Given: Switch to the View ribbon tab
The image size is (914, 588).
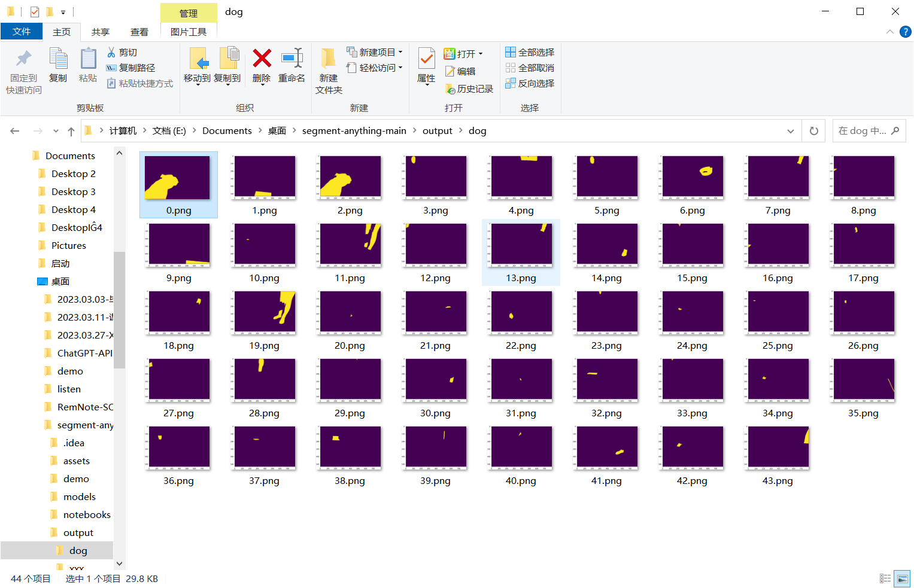Looking at the screenshot, I should tap(139, 32).
